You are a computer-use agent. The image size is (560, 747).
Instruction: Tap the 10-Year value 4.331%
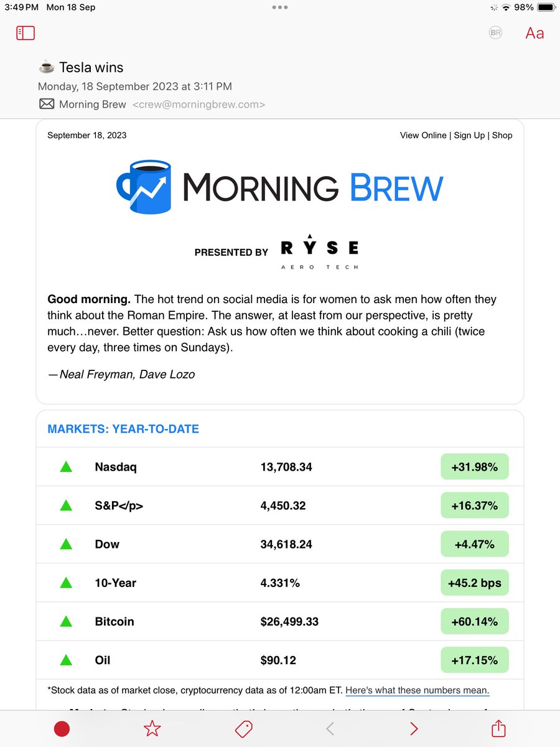click(280, 583)
